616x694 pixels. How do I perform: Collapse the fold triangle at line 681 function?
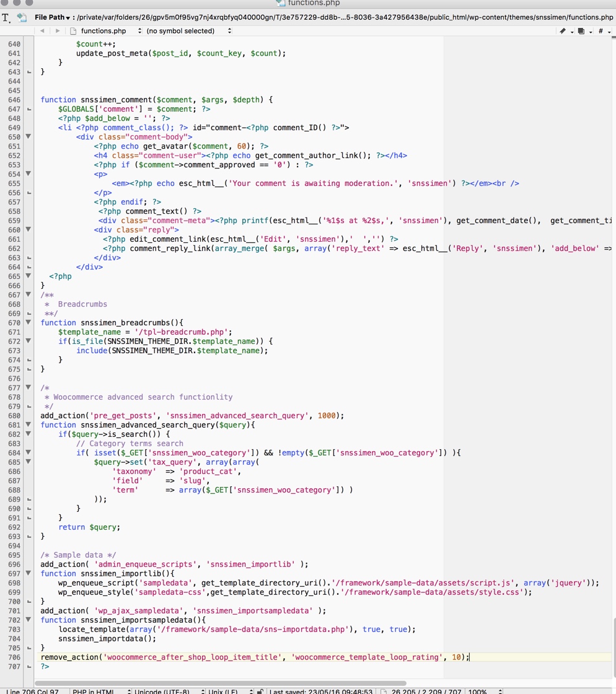point(29,425)
